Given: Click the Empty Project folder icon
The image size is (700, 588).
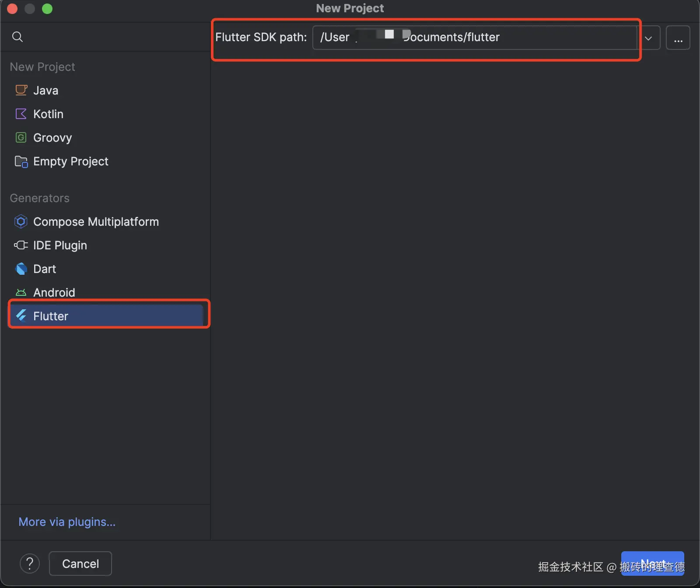Looking at the screenshot, I should tap(21, 161).
